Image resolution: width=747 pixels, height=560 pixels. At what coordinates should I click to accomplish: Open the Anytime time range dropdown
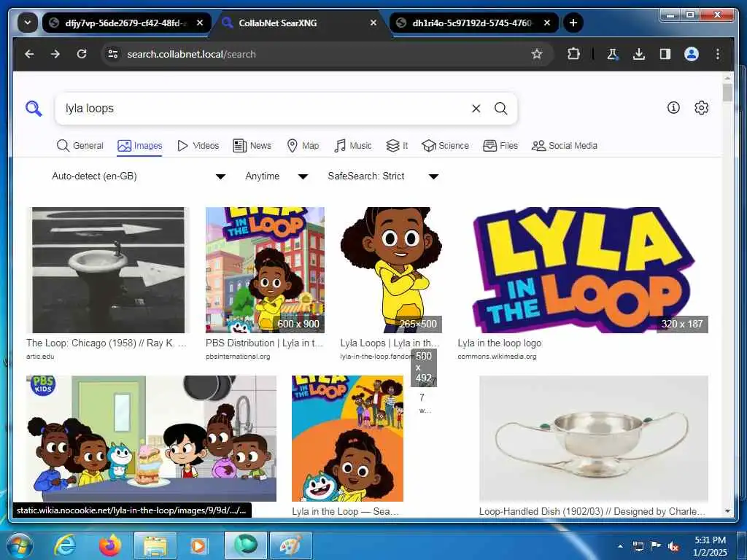pyautogui.click(x=276, y=176)
